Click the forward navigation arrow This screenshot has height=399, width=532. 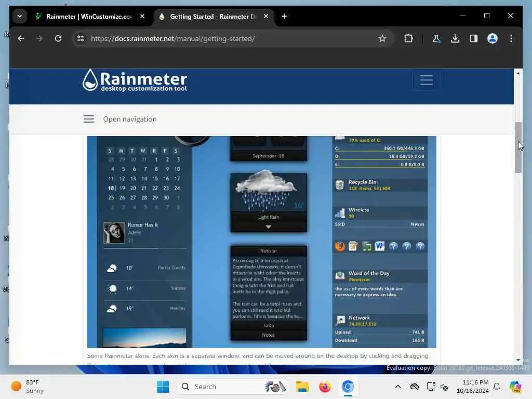pos(39,38)
